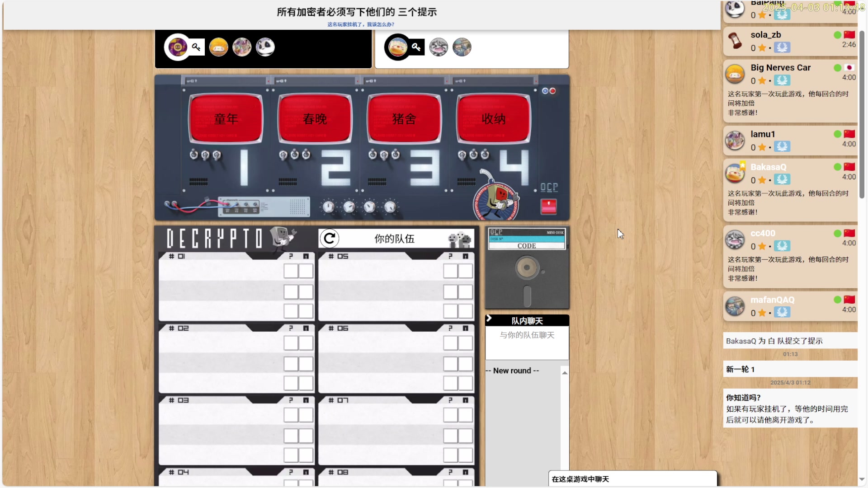Click the white team encryptor avatar with key
868x488 pixels.
click(x=398, y=47)
